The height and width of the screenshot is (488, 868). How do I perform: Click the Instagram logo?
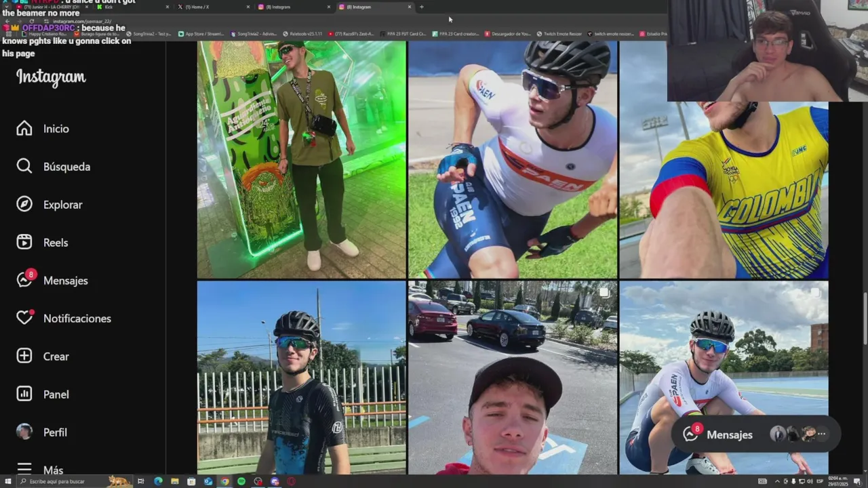pyautogui.click(x=51, y=78)
